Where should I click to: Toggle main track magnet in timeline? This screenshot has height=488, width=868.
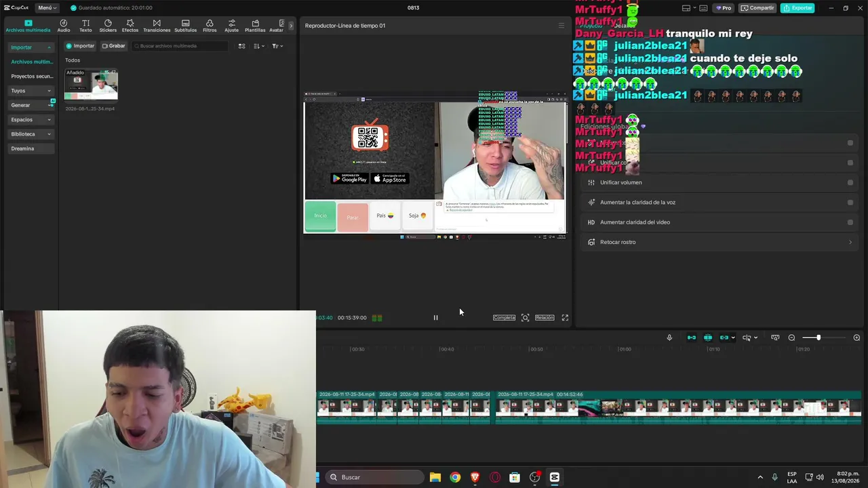point(692,338)
